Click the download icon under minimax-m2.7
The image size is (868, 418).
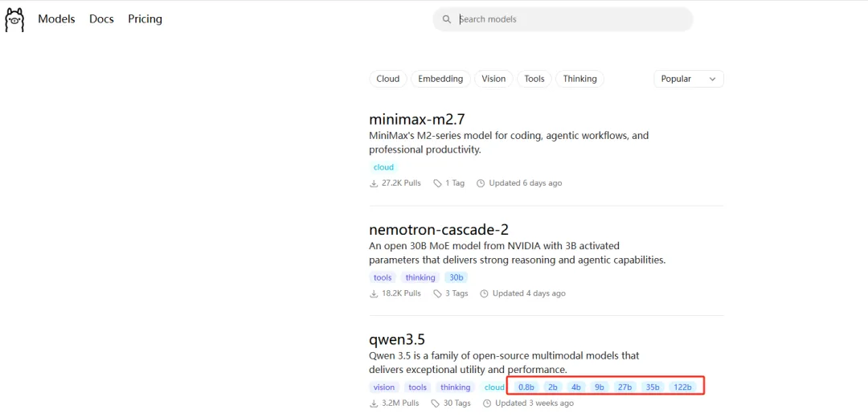tap(374, 183)
